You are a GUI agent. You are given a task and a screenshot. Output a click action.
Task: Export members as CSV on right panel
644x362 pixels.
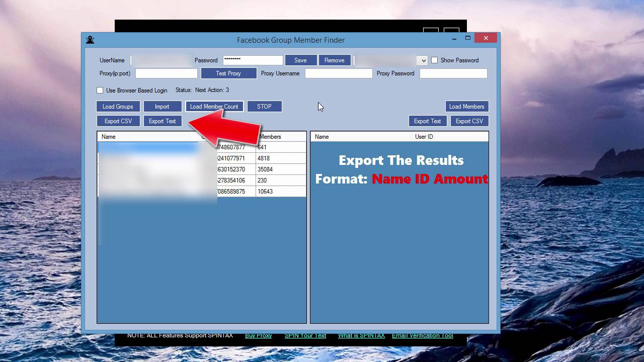point(469,121)
